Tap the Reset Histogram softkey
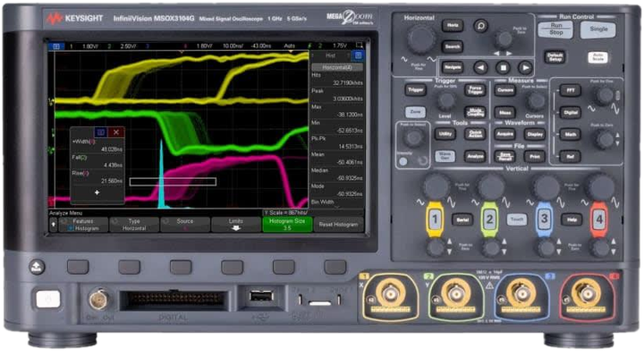Viewport: 644px width, 351px height. pos(338,225)
